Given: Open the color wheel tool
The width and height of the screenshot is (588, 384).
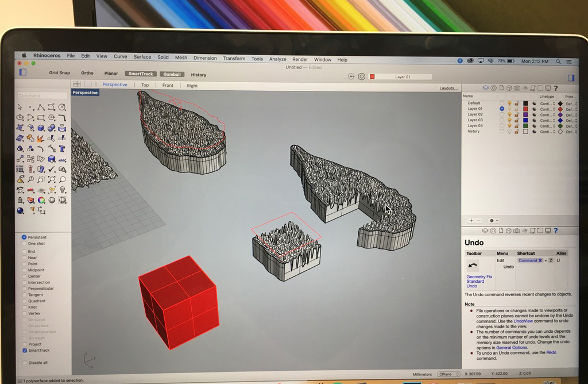Looking at the screenshot, I should pyautogui.click(x=41, y=200).
